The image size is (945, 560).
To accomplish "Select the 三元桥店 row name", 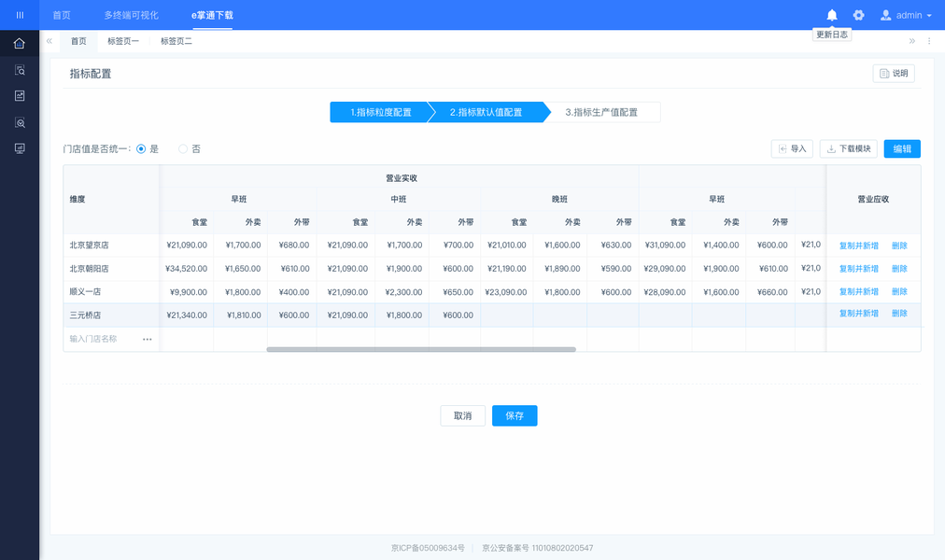I will [x=85, y=315].
